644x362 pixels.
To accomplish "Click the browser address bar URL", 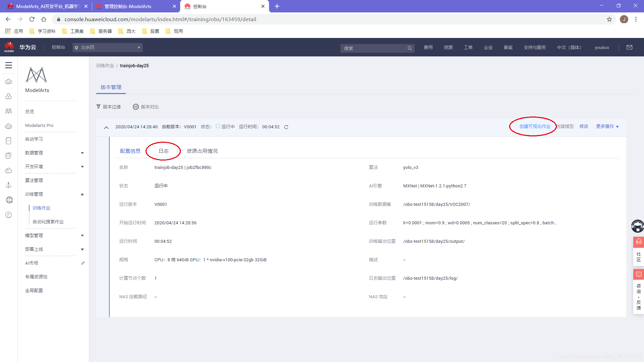I will tap(160, 19).
